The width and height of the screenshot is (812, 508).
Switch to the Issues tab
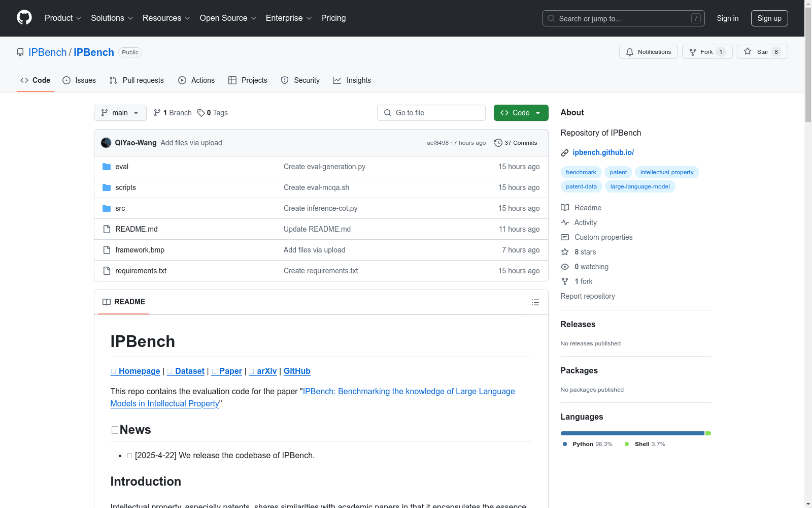coord(79,80)
